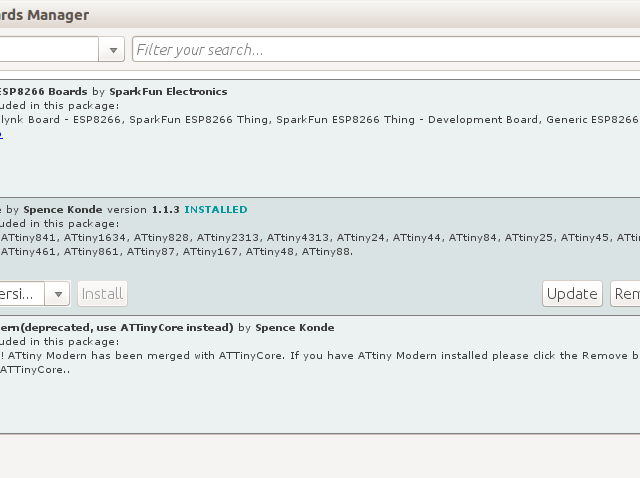
Task: Click the Remove button
Action: click(626, 294)
